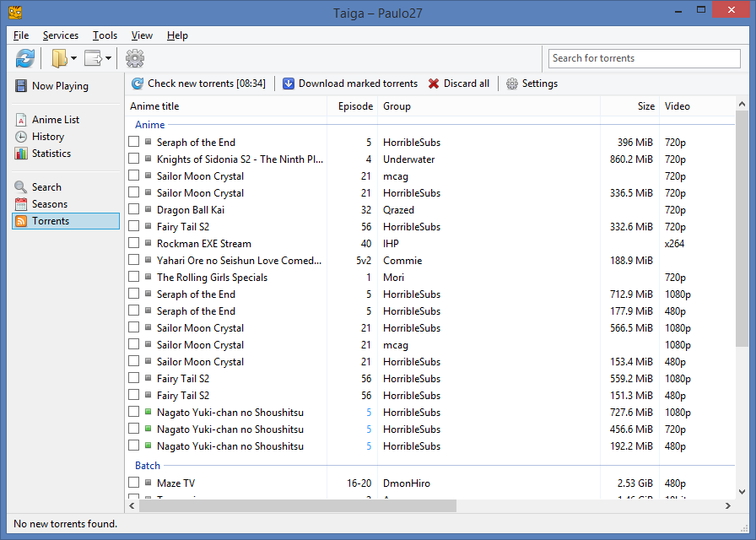Sort by the Group column header
Screen dimensions: 756x540
click(x=489, y=106)
